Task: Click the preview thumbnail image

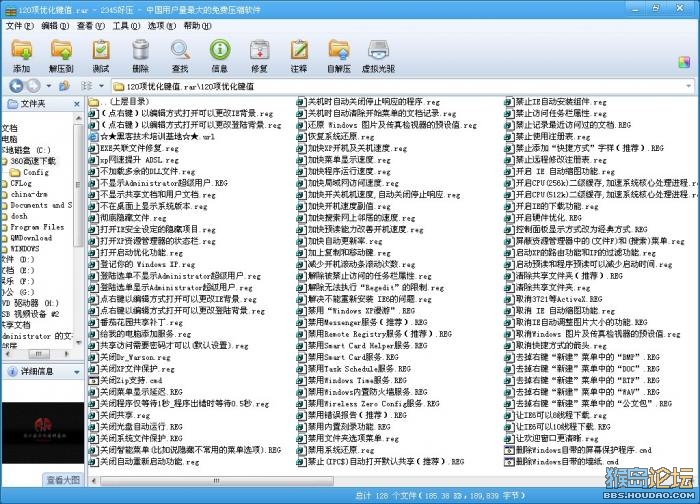Action: click(x=42, y=432)
